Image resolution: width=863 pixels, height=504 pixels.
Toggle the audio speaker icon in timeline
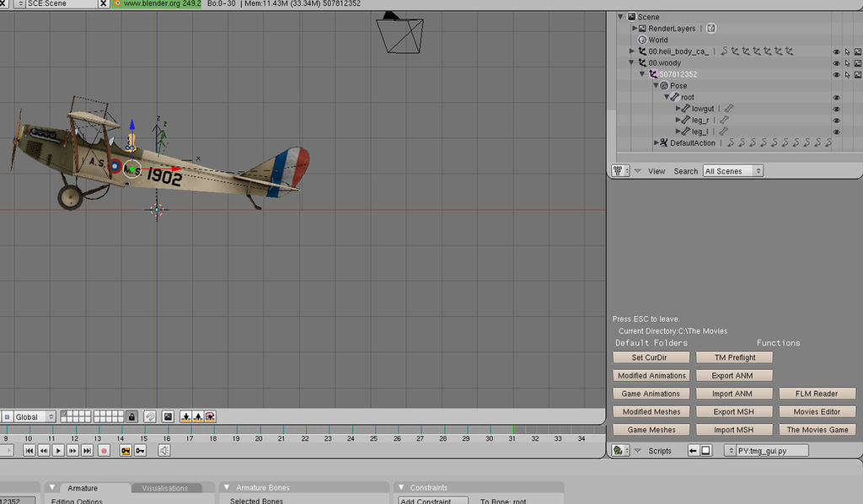coord(164,451)
